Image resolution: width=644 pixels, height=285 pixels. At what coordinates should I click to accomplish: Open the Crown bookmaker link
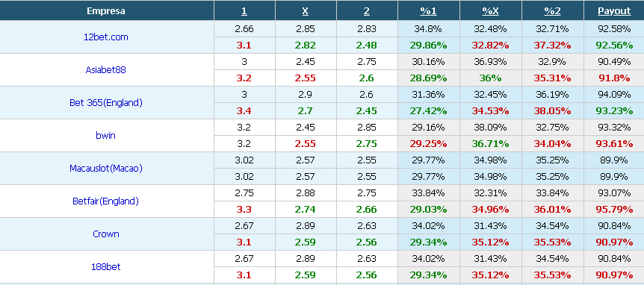pos(106,234)
